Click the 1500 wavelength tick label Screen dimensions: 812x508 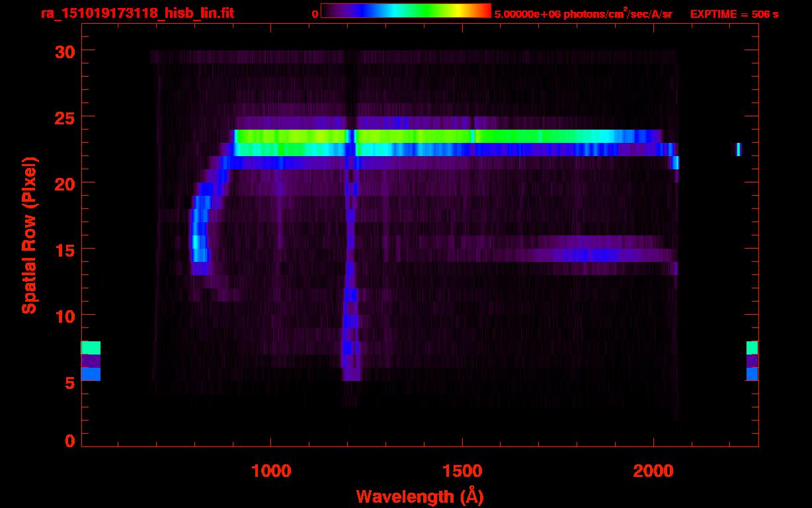[462, 471]
